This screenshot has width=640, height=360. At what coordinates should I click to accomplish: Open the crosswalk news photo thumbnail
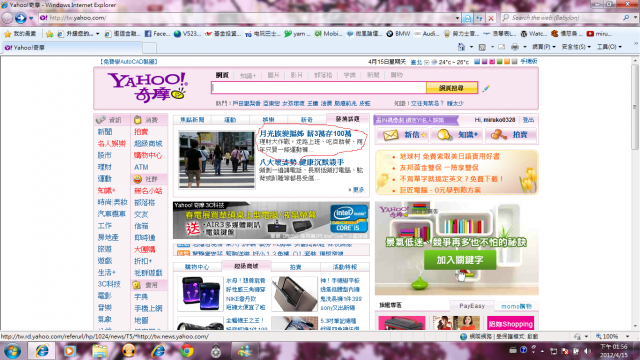pos(217,160)
